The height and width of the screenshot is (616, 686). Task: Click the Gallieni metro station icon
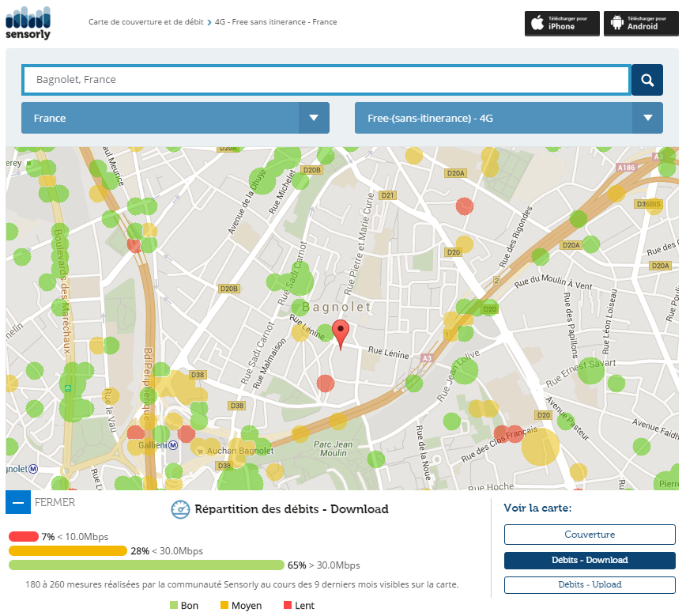[173, 445]
